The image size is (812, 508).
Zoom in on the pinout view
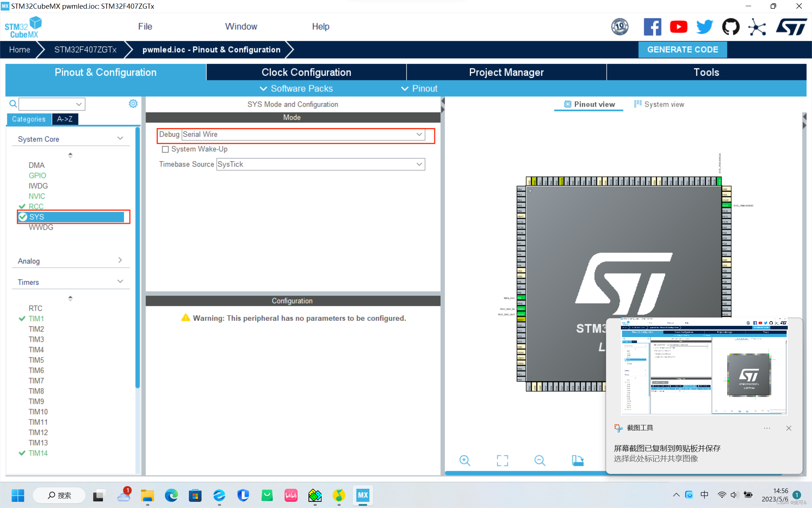[x=465, y=460]
